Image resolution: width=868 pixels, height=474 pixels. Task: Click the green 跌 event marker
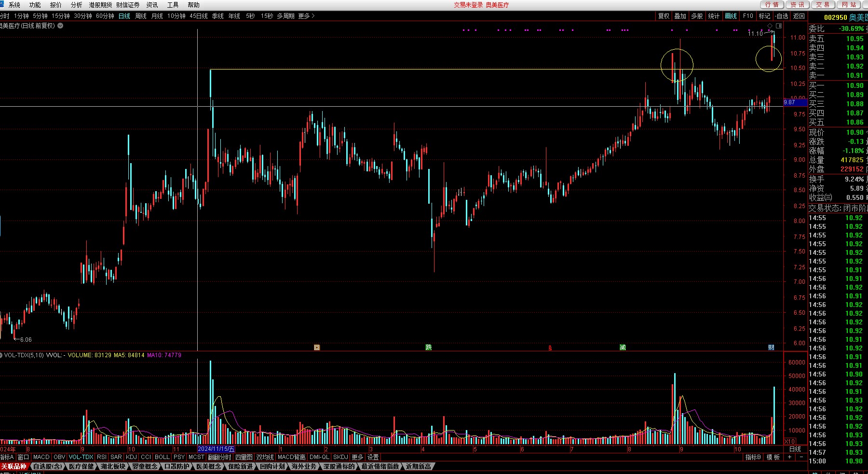click(428, 347)
